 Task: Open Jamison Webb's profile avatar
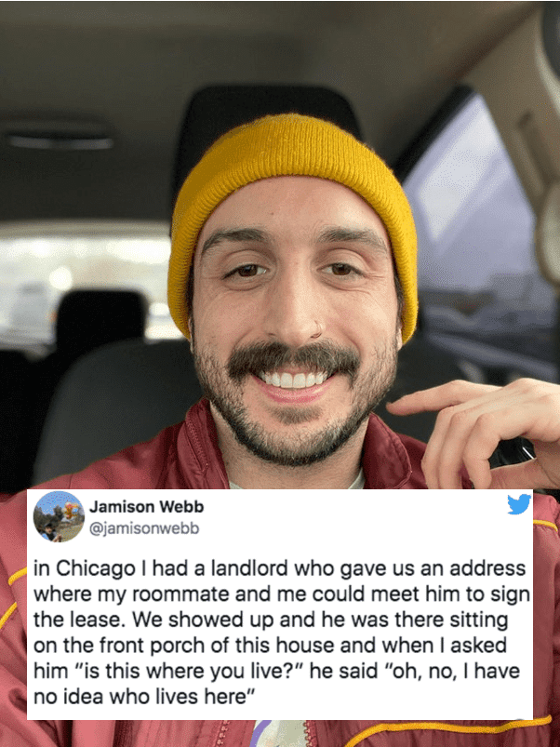click(59, 517)
